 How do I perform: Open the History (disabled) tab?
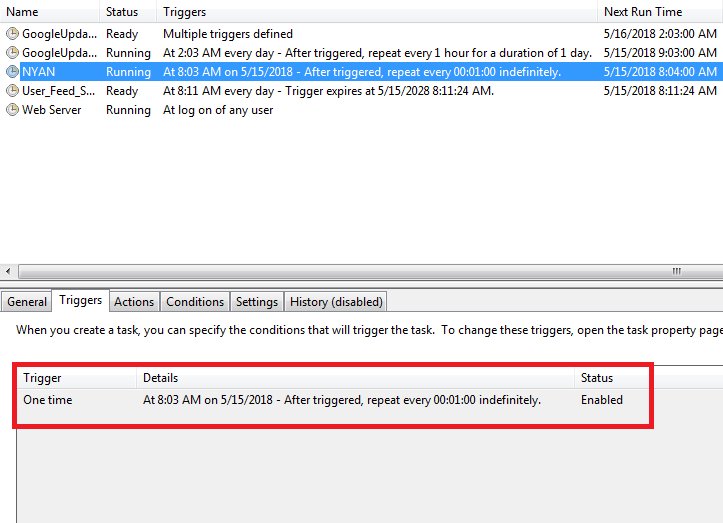[x=336, y=302]
